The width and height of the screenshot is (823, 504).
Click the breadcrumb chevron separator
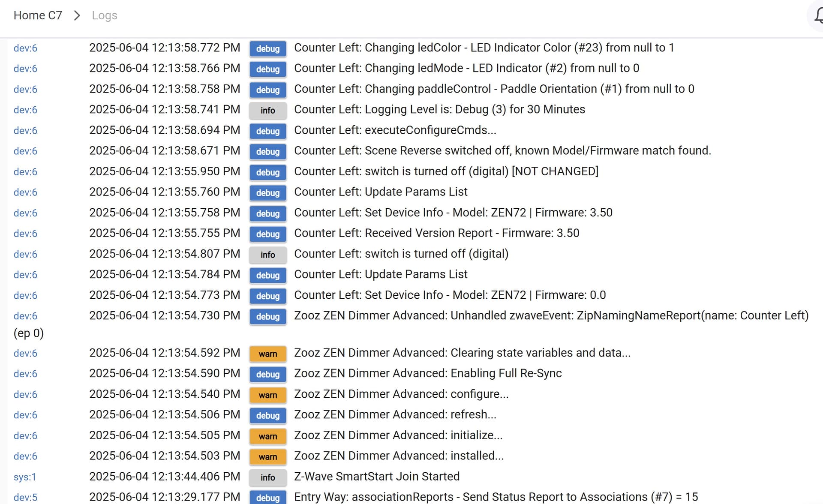coord(77,15)
